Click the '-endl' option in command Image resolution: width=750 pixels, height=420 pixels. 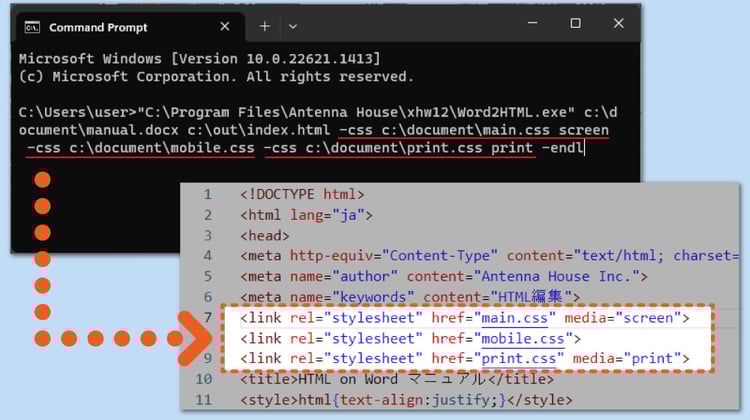(562, 148)
